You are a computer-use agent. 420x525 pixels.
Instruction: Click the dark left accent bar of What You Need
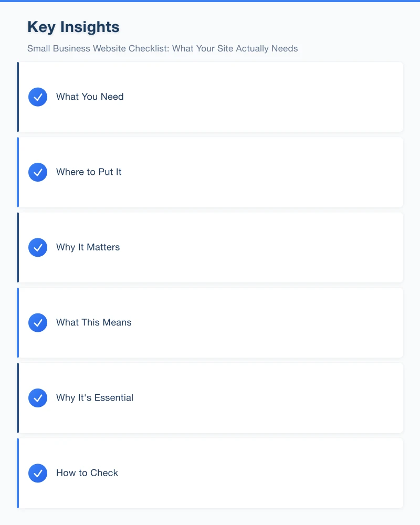(x=18, y=97)
